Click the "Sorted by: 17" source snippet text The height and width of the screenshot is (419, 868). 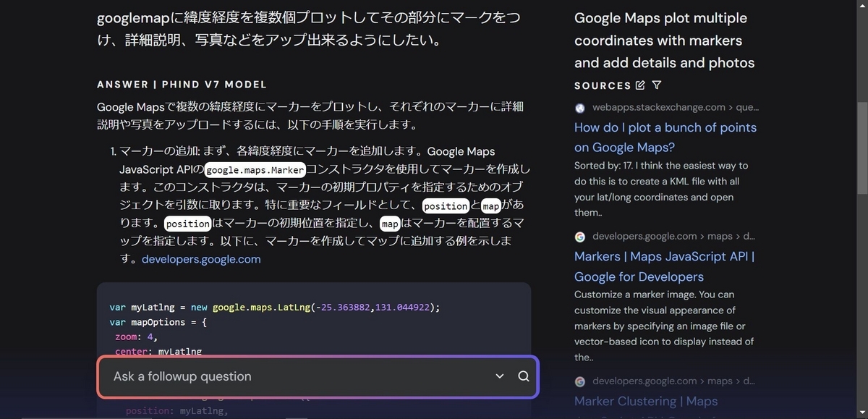click(662, 189)
